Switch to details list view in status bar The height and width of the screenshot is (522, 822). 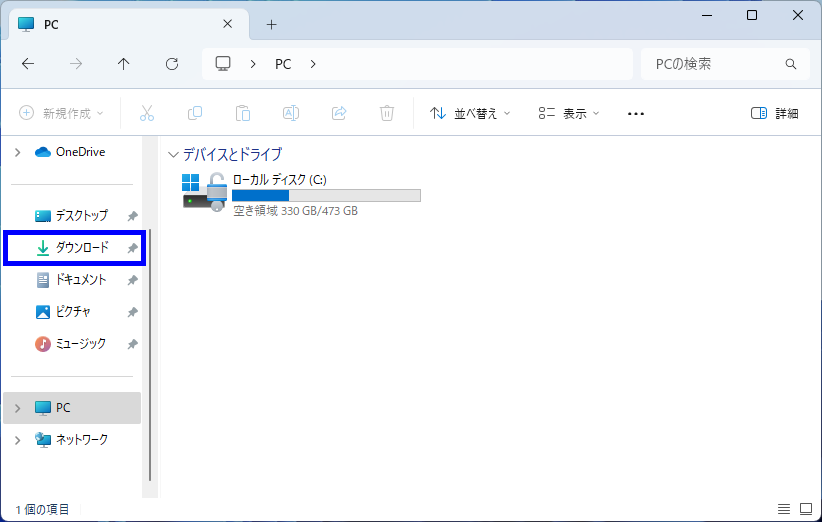[784, 509]
